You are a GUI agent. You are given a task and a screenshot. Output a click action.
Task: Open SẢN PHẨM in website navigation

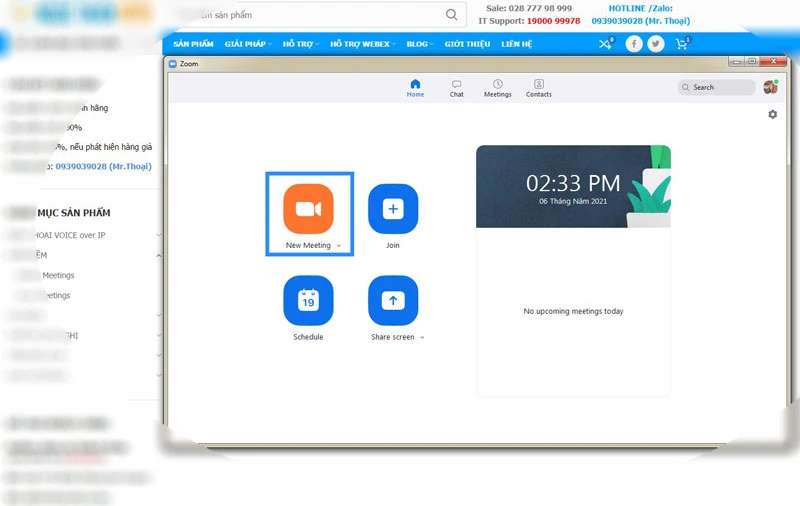click(x=193, y=44)
